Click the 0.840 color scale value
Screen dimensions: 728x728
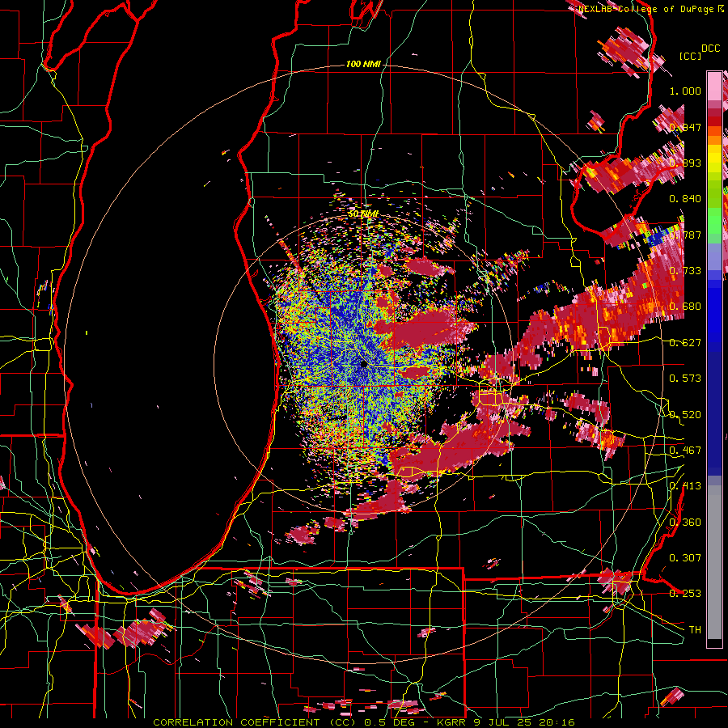(x=685, y=199)
